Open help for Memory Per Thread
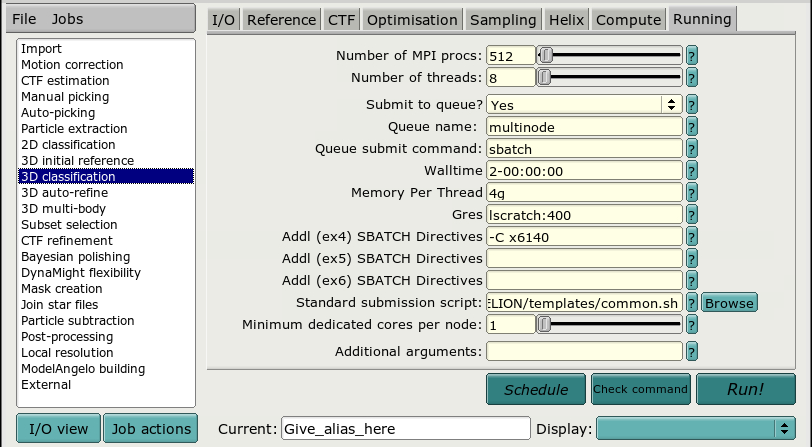Screen dimensions: 812x447 [x=691, y=193]
